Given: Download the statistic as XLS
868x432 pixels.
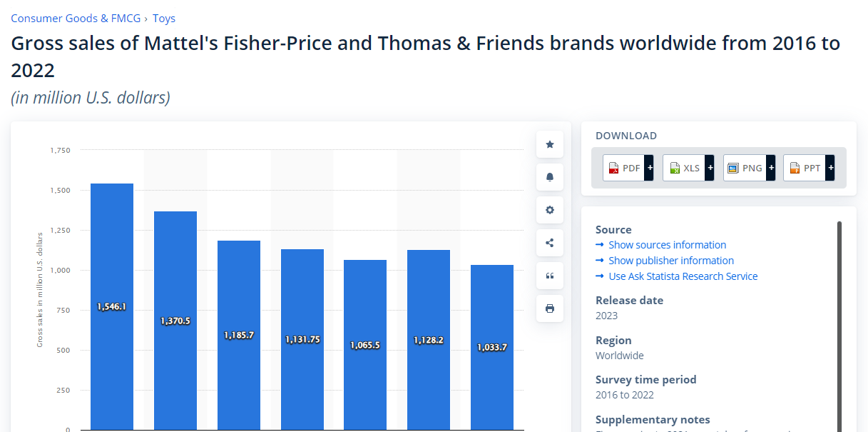Looking at the screenshot, I should point(683,168).
